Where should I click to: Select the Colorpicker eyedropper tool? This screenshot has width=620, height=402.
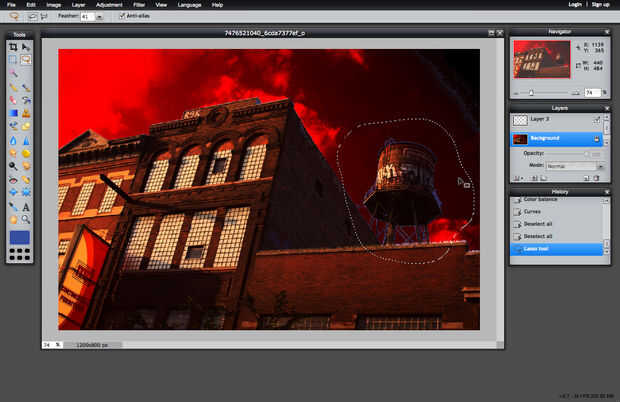(x=13, y=206)
